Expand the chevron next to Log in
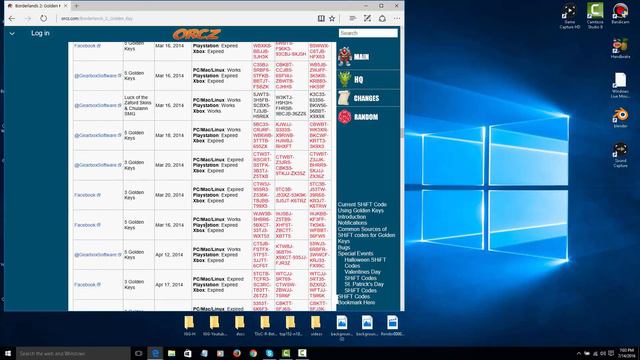Viewport: 640px width, 360px height. pos(12,33)
